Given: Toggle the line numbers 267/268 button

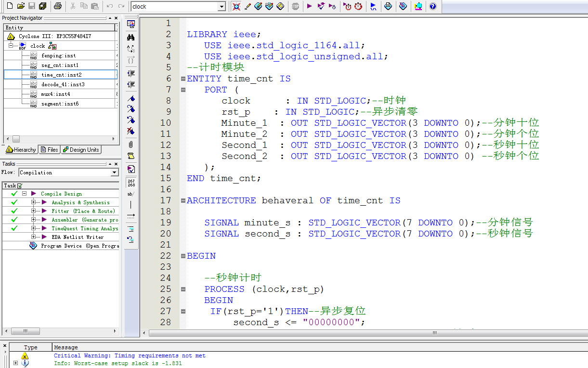Looking at the screenshot, I should [131, 183].
